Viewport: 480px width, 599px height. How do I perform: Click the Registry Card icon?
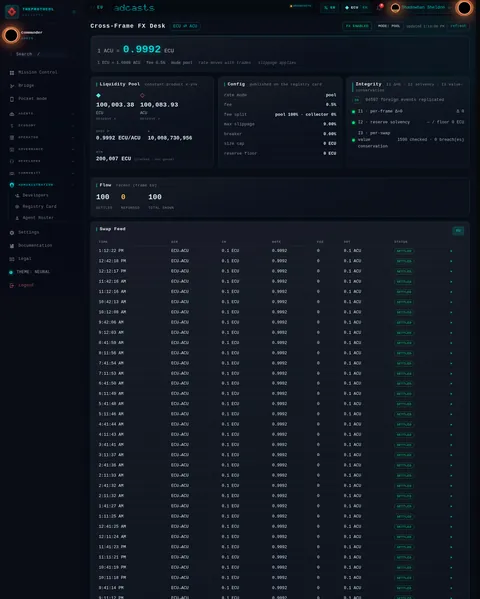(17, 207)
